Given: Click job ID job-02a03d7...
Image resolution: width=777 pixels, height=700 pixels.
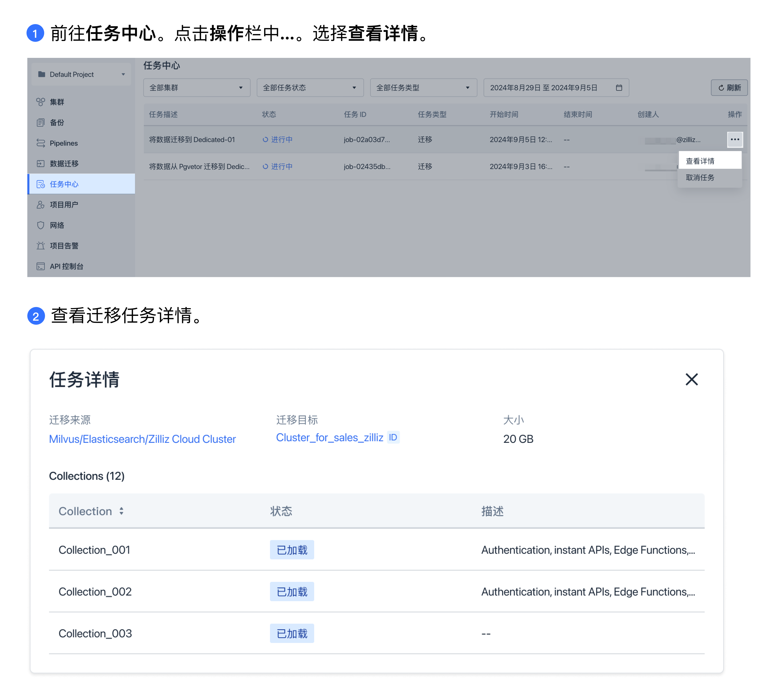Looking at the screenshot, I should 367,140.
